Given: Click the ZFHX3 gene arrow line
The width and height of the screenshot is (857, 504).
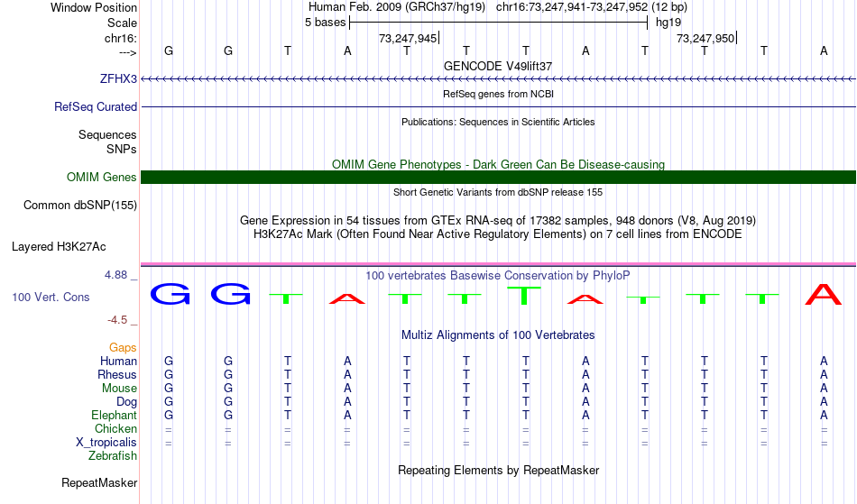Looking at the screenshot, I should (x=498, y=79).
